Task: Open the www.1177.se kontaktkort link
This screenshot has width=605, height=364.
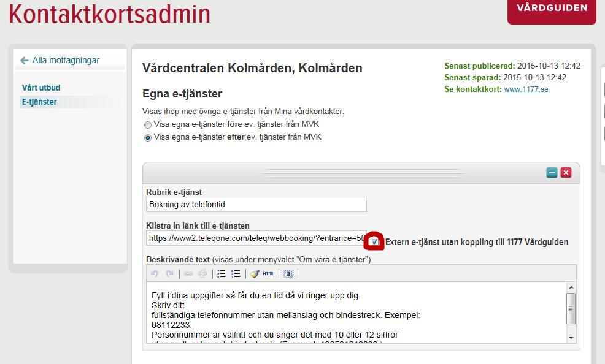Action: (526, 89)
